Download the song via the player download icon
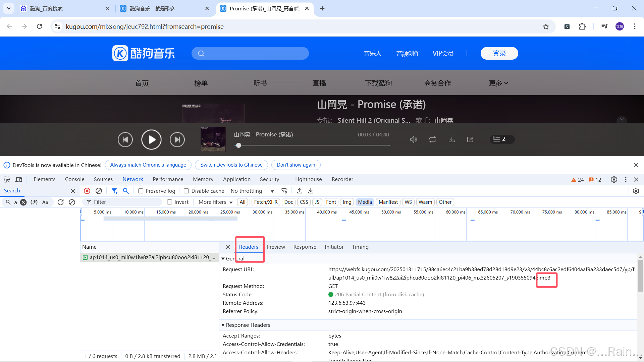This screenshot has width=644, height=362. click(452, 139)
